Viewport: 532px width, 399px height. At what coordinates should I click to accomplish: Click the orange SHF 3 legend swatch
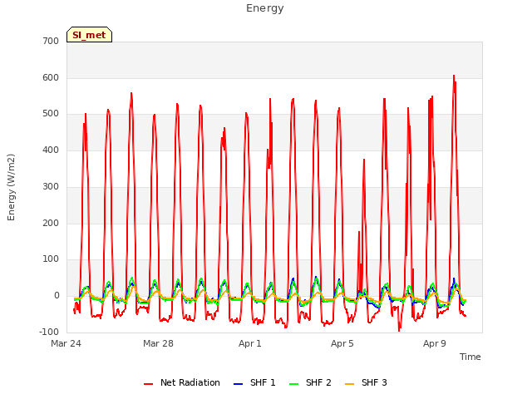[x=349, y=384]
